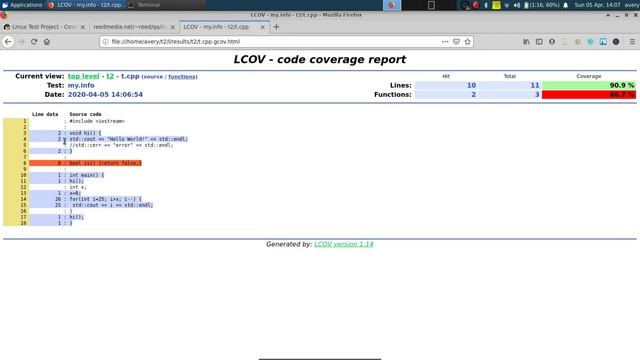Click the red round tray icon
The width and height of the screenshot is (640, 360).
(x=476, y=5)
